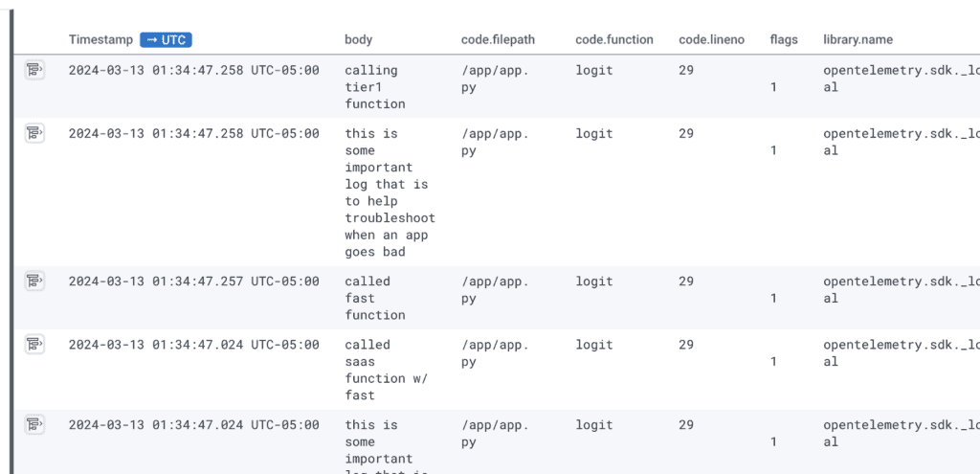The width and height of the screenshot is (980, 474).
Task: Click the code.filepath column header
Action: point(498,40)
